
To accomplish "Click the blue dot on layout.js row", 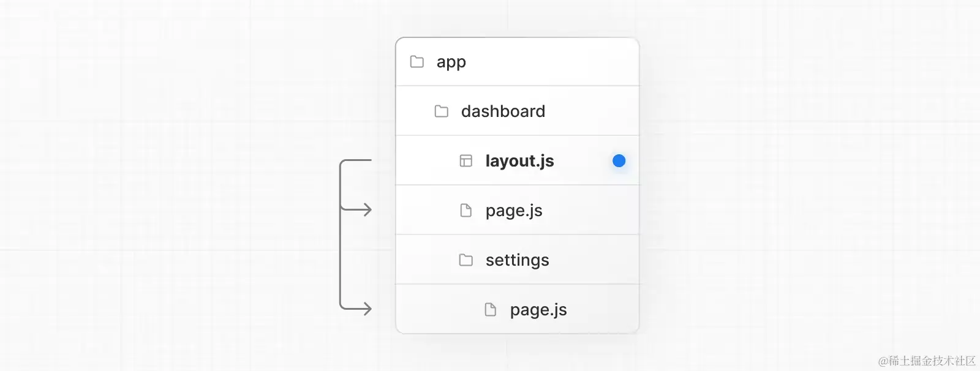I will click(x=619, y=161).
